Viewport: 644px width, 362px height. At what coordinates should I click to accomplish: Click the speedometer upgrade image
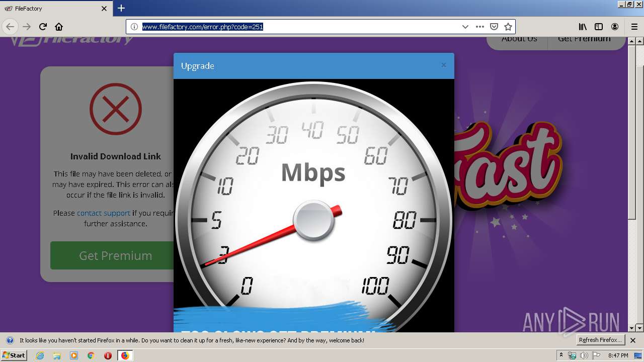tap(313, 205)
